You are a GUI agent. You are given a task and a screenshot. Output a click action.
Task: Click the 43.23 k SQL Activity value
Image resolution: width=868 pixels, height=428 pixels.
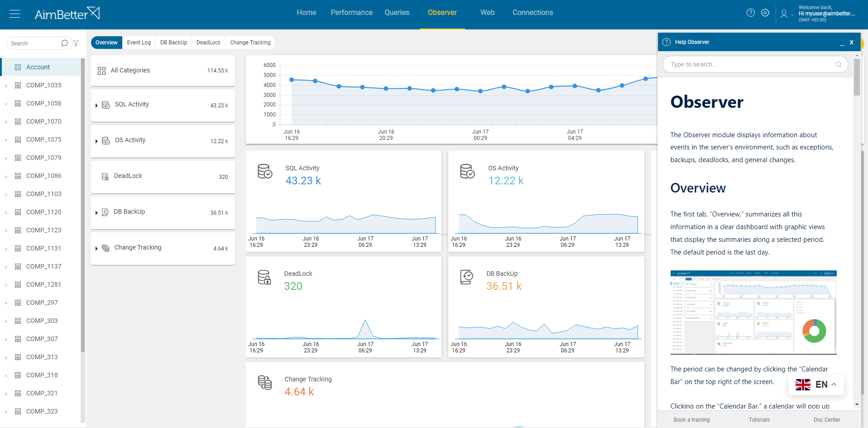(303, 181)
